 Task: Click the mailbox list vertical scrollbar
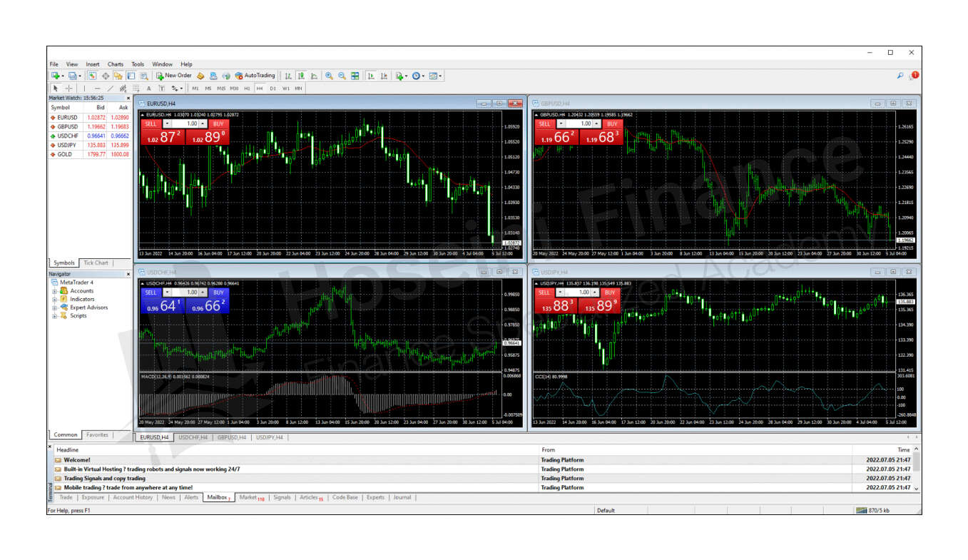(x=916, y=469)
